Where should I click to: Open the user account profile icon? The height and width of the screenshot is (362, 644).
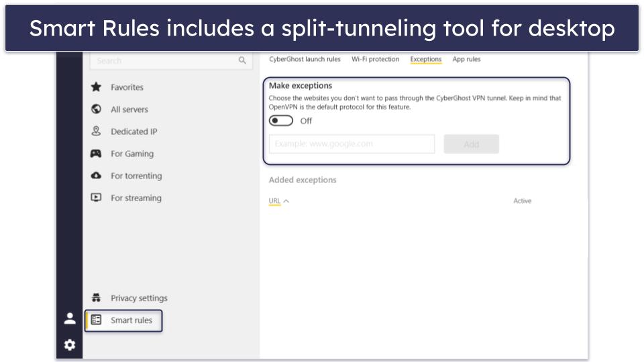pos(70,318)
